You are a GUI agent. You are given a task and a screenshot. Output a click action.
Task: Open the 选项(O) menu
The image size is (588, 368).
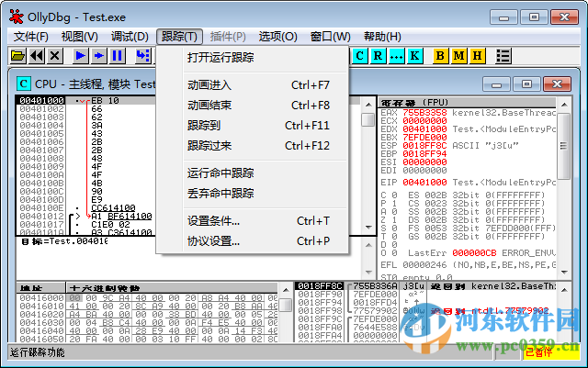[x=277, y=37]
